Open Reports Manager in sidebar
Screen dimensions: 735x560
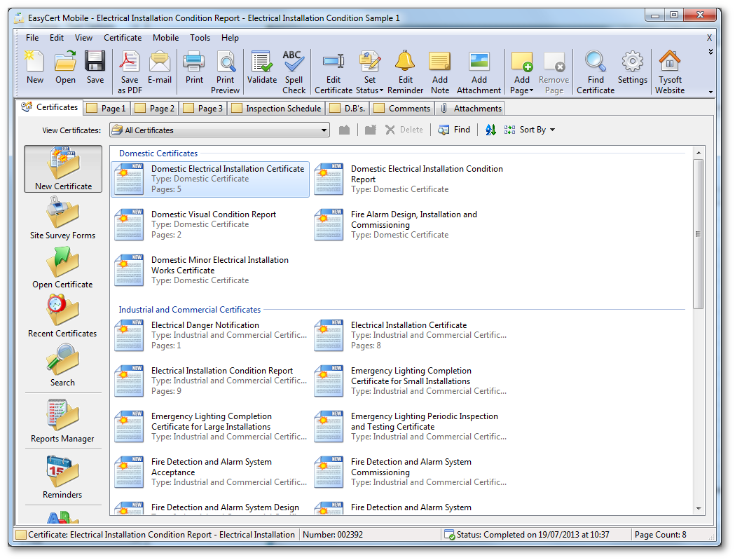pyautogui.click(x=63, y=421)
